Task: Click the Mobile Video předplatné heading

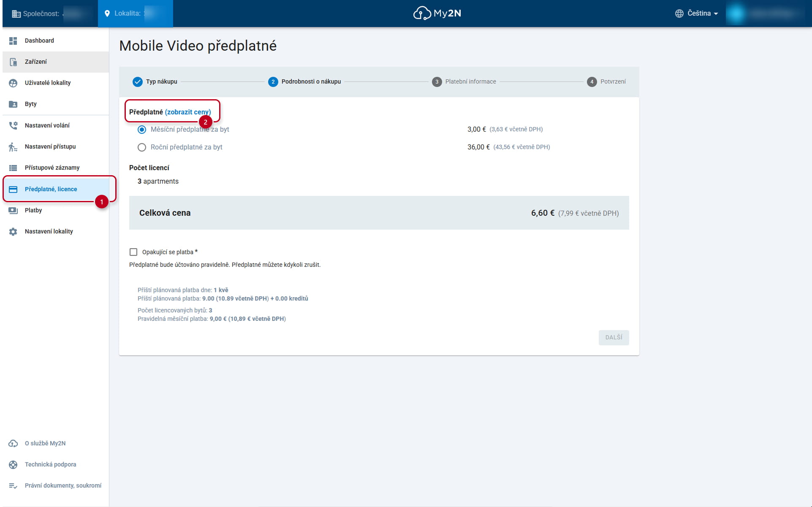Action: 198,46
